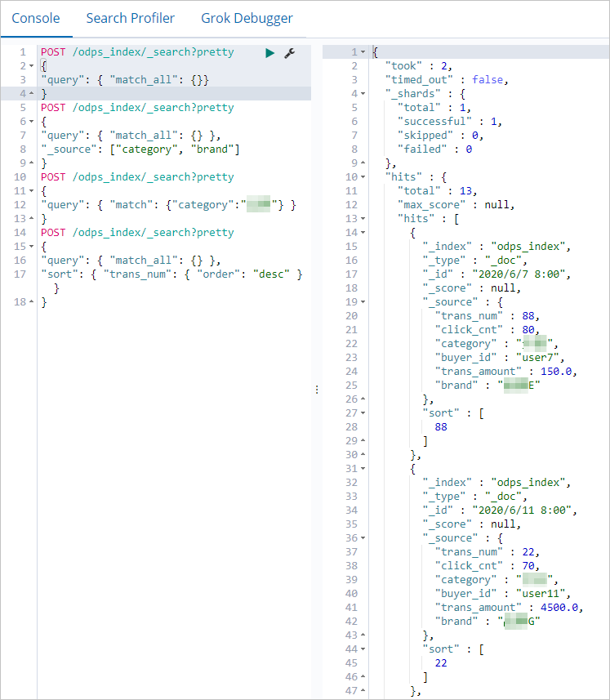The height and width of the screenshot is (700, 610).
Task: Toggle fold marker at editor line 18
Action: (x=31, y=302)
